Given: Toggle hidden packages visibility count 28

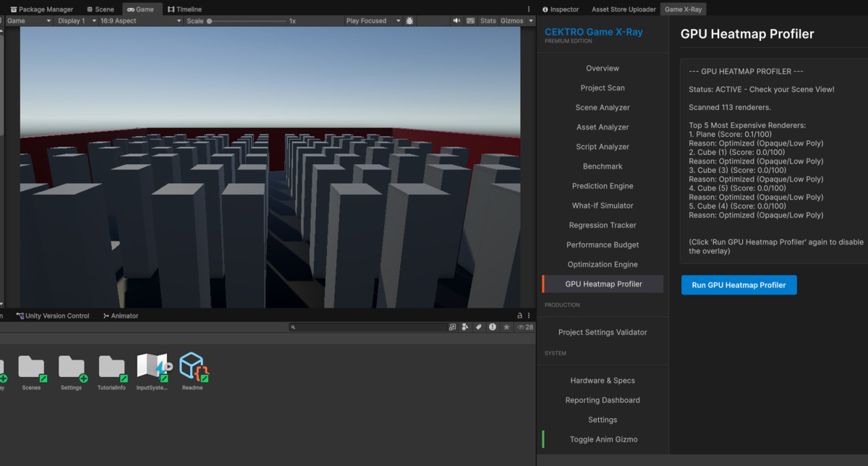Looking at the screenshot, I should tap(525, 327).
